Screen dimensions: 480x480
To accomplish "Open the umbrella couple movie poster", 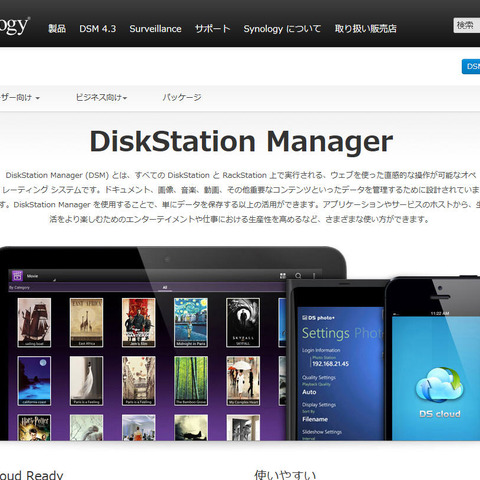I will click(243, 381).
